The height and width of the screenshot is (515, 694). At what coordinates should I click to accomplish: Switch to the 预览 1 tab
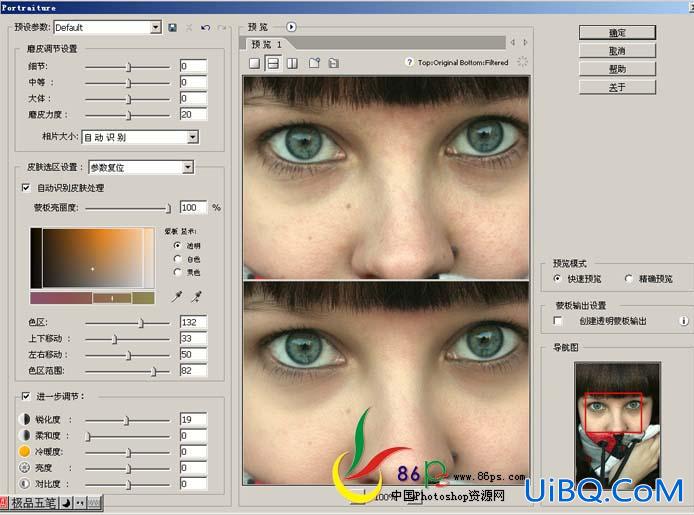(266, 44)
